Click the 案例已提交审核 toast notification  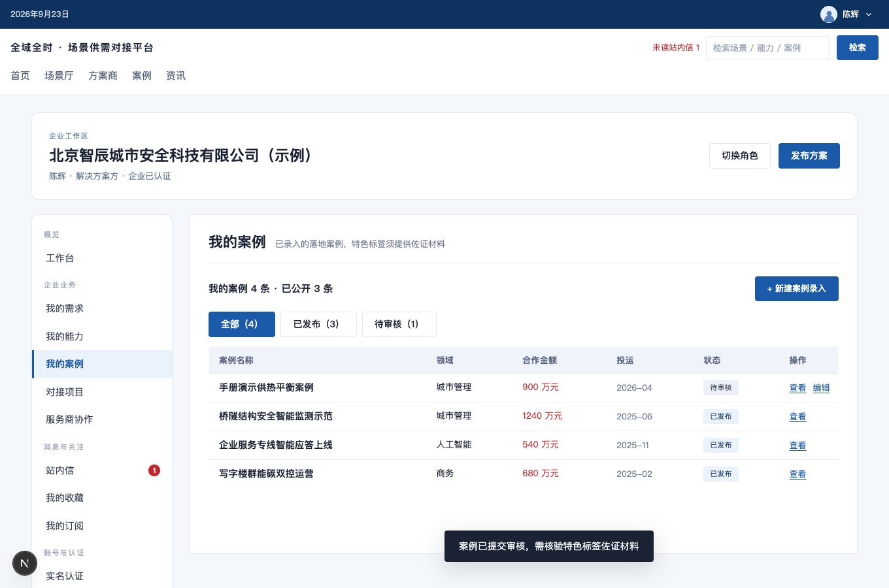tap(549, 546)
